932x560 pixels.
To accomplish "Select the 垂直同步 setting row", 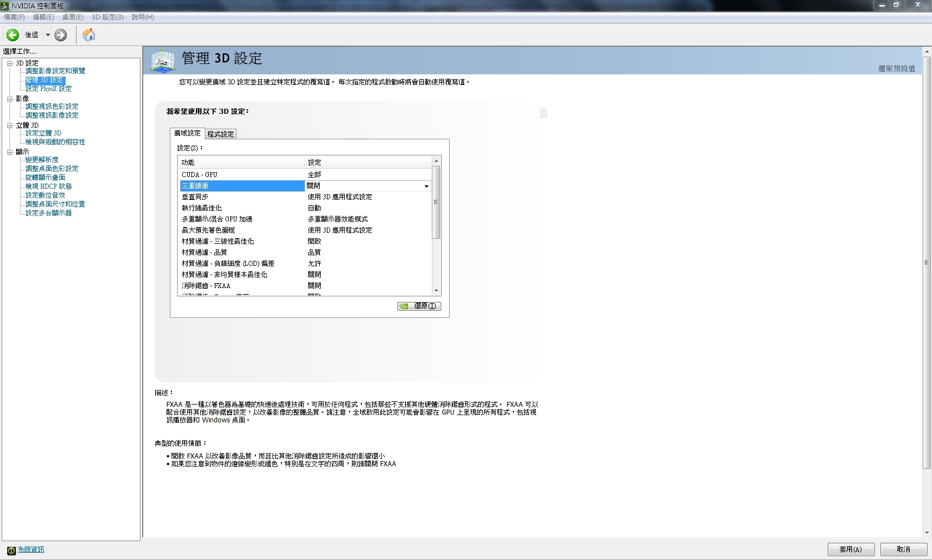I will [x=305, y=197].
